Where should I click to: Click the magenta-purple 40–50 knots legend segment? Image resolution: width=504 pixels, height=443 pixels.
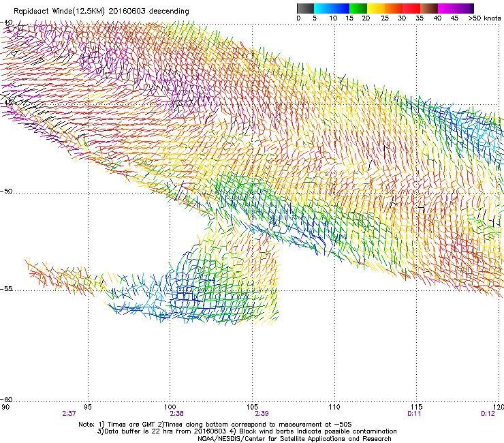point(456,8)
